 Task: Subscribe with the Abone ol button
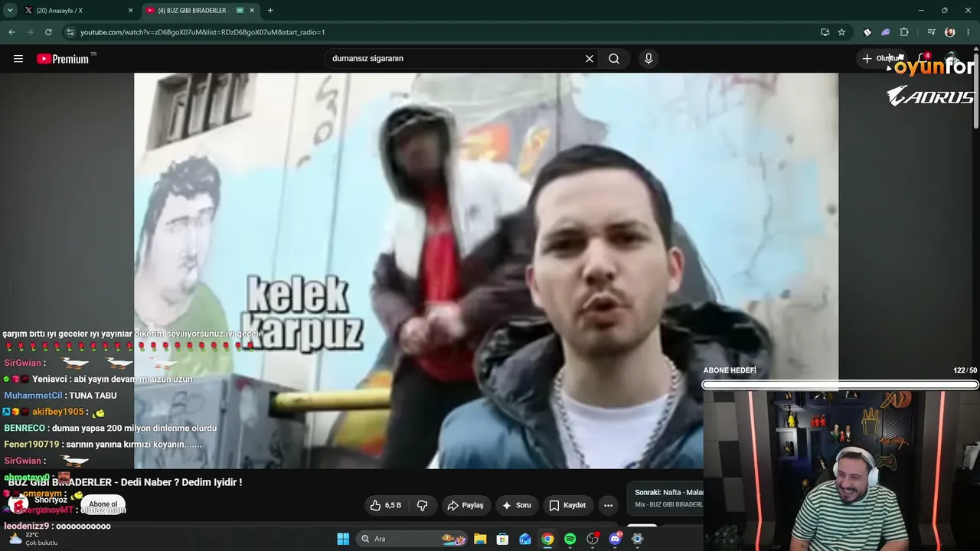click(x=103, y=504)
